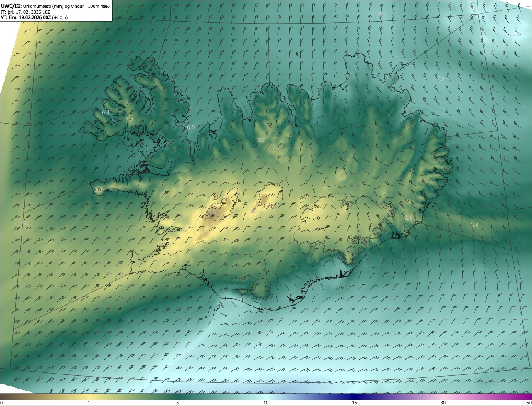The image size is (532, 406).
Task: Click the 30 tick on the color scale
Action: [443, 403]
